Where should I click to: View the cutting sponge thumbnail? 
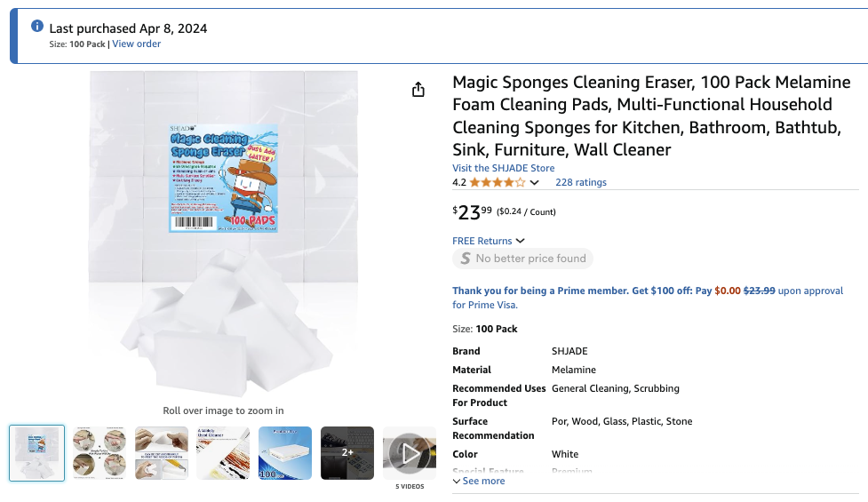(x=162, y=453)
